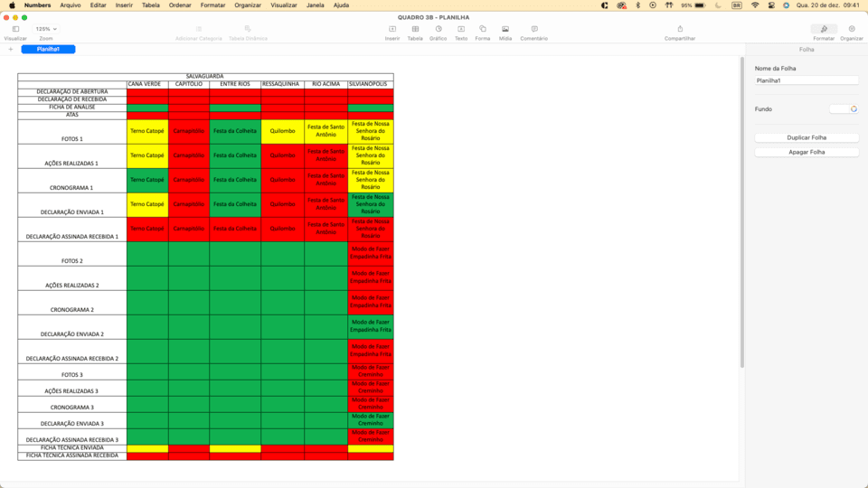Open the Tabela menu in menu bar
Screen dimensions: 868x488
(151, 5)
